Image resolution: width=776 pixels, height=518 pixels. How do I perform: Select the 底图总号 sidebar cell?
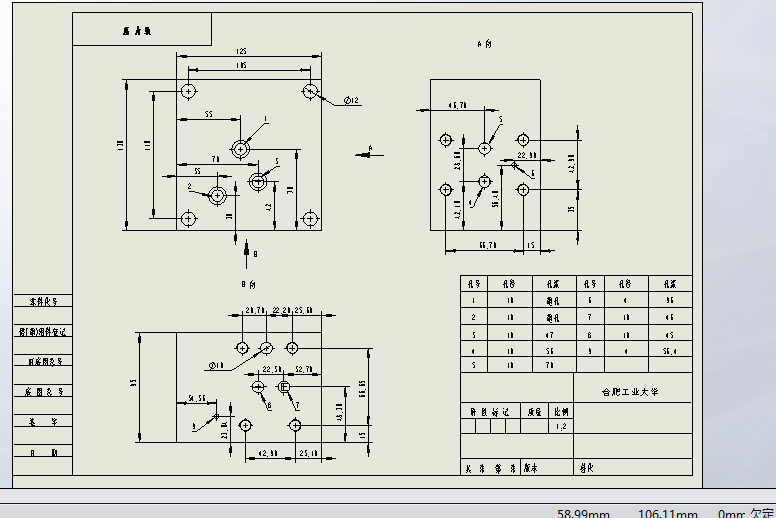(43, 392)
